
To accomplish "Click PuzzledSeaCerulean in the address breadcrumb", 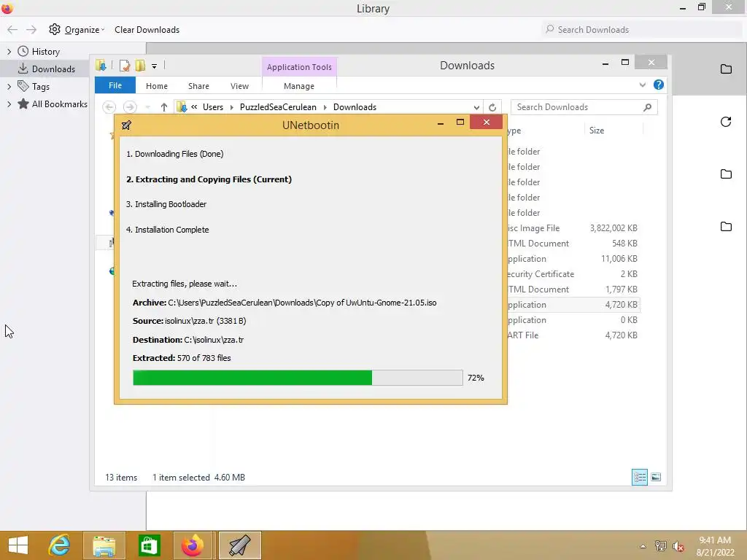I will [x=278, y=107].
